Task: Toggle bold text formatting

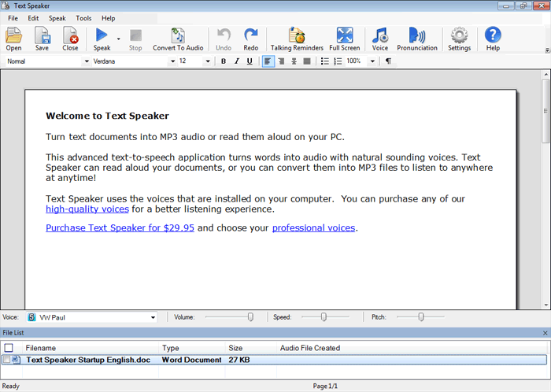Action: point(224,61)
